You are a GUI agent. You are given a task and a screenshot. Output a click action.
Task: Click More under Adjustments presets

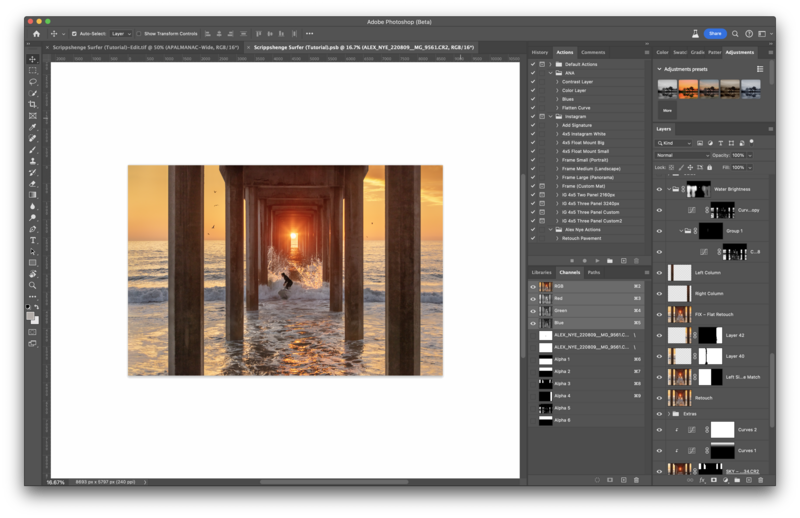pos(667,110)
